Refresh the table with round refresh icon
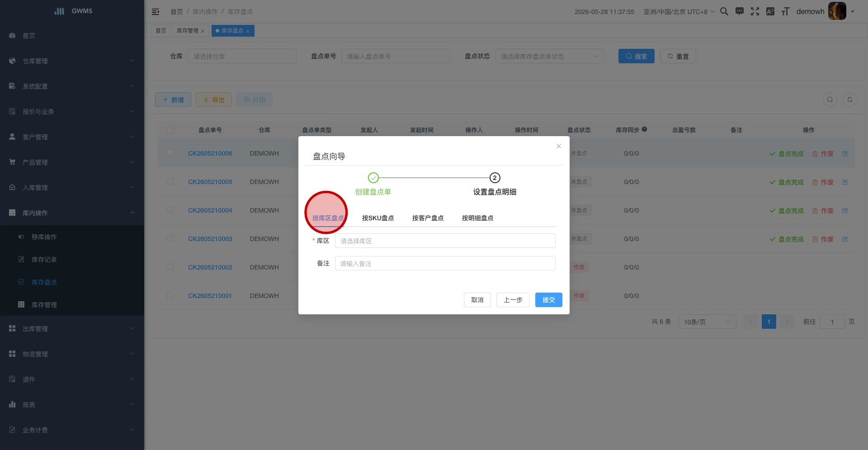Screen dimensions: 868x450 (x=850, y=99)
